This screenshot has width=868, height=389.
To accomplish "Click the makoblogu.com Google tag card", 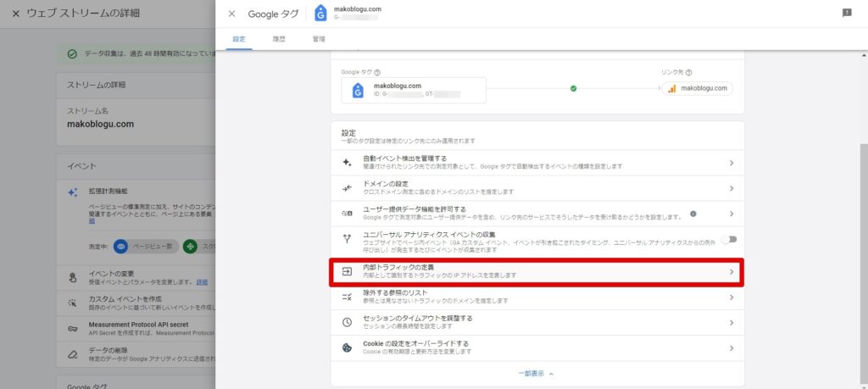I will click(414, 90).
